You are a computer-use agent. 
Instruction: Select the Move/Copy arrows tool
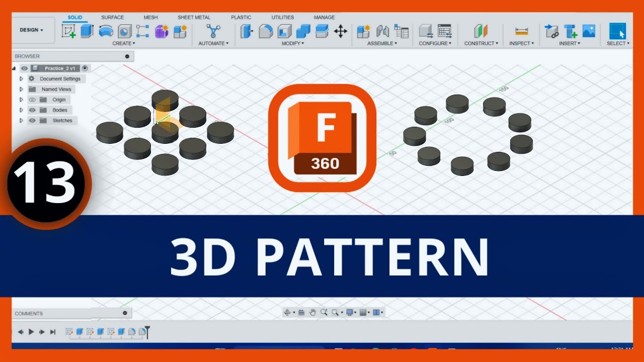pyautogui.click(x=341, y=31)
